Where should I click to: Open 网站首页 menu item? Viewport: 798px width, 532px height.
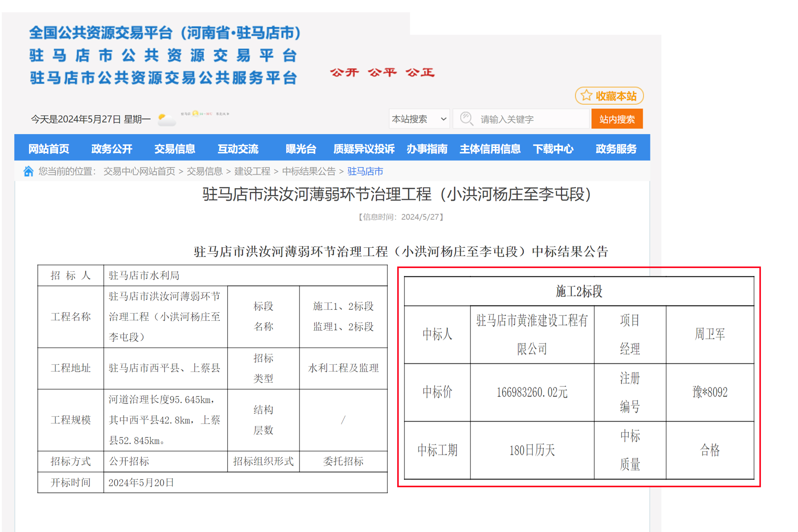[x=49, y=149]
